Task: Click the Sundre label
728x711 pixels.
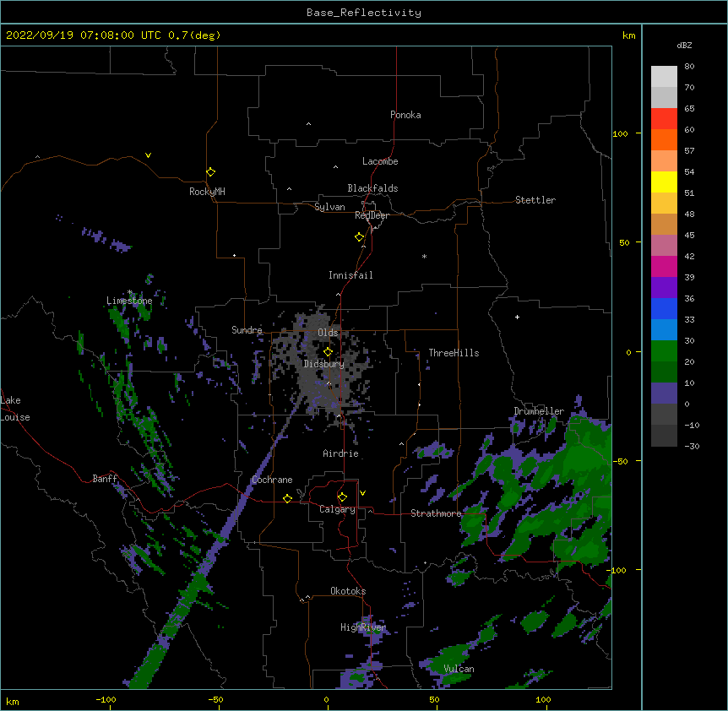Action: [247, 330]
